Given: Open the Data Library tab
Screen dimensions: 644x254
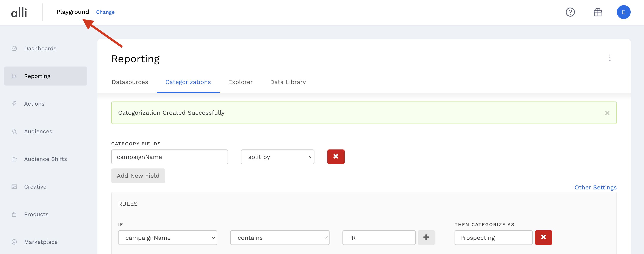Looking at the screenshot, I should (288, 82).
